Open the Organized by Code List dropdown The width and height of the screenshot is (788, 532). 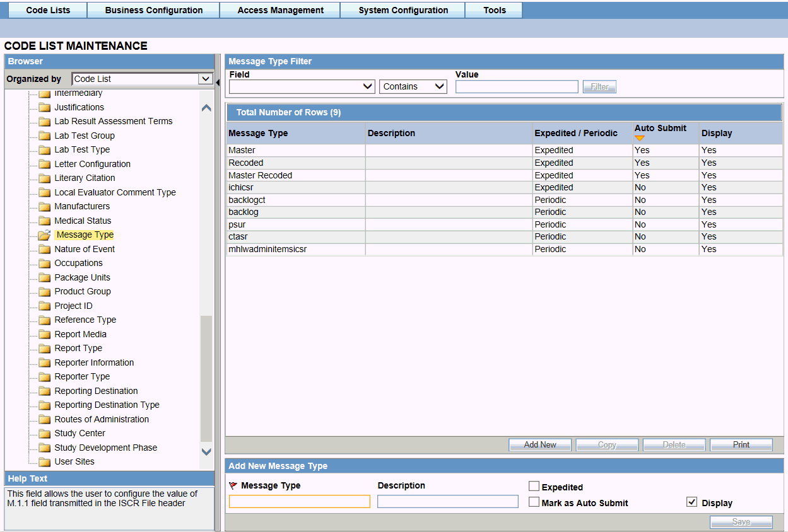[x=143, y=79]
